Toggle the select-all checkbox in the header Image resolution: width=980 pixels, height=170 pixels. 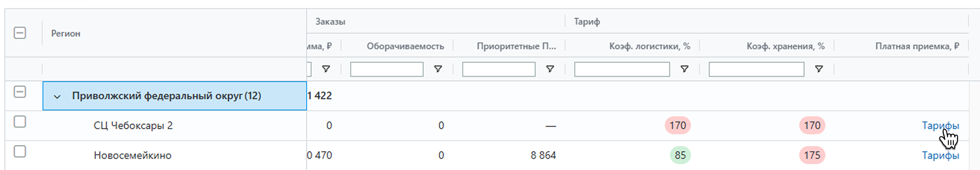[x=20, y=33]
